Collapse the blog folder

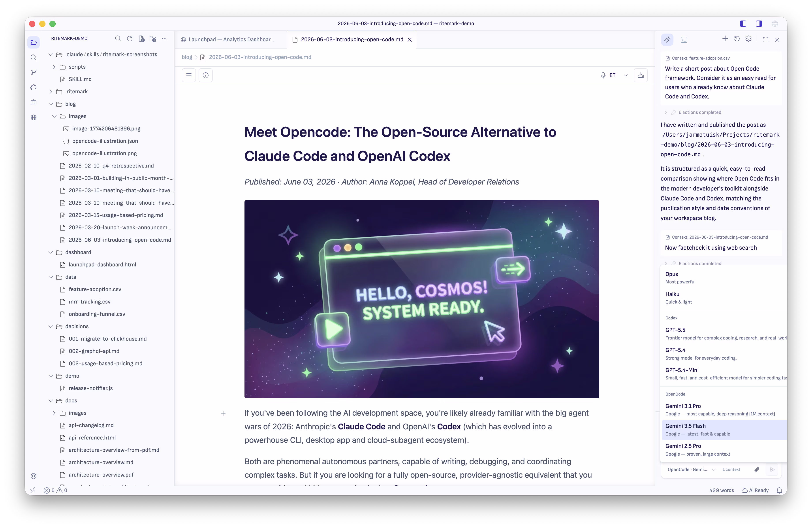click(x=51, y=104)
